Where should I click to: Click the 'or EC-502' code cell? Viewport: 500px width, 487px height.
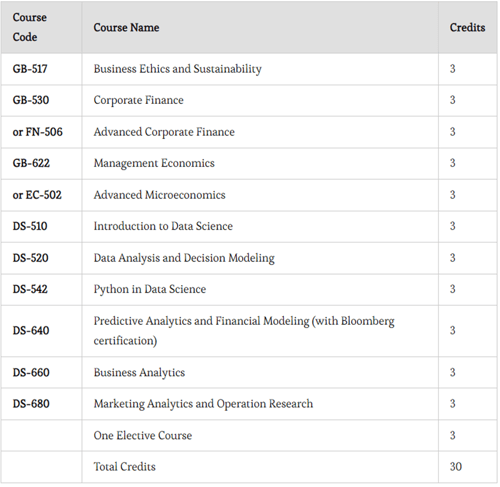point(37,195)
